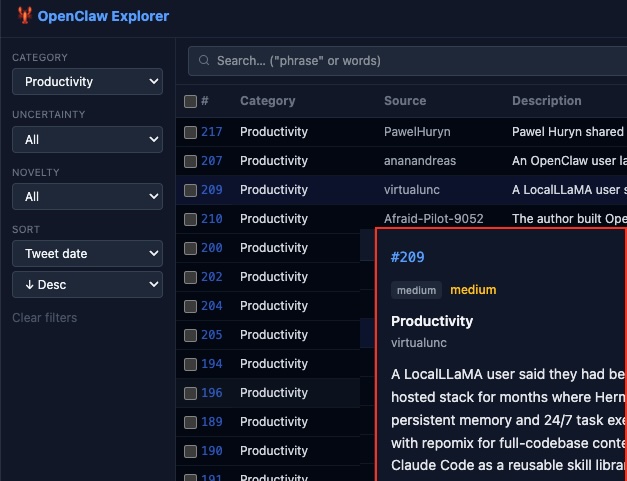Click the Clear filters link
Viewport: 627px width, 481px height.
(x=45, y=318)
